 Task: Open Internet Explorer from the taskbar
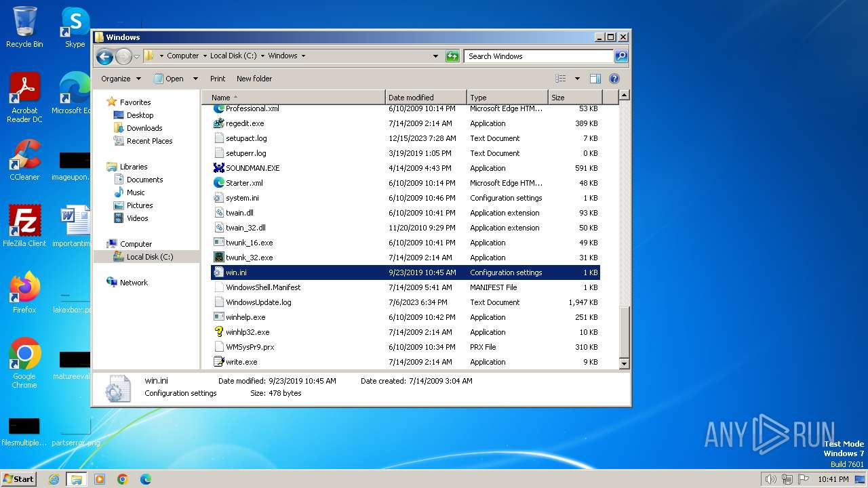pyautogui.click(x=54, y=479)
